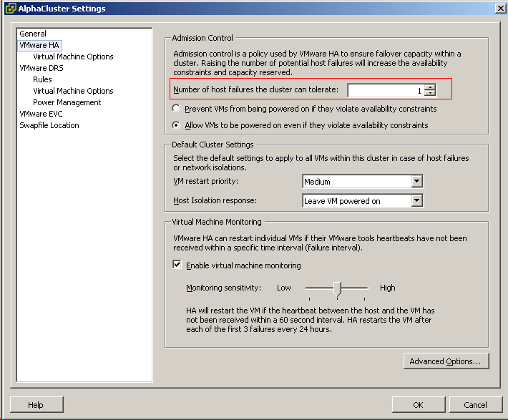Select General in the settings tree
This screenshot has height=420, width=508.
click(x=33, y=34)
